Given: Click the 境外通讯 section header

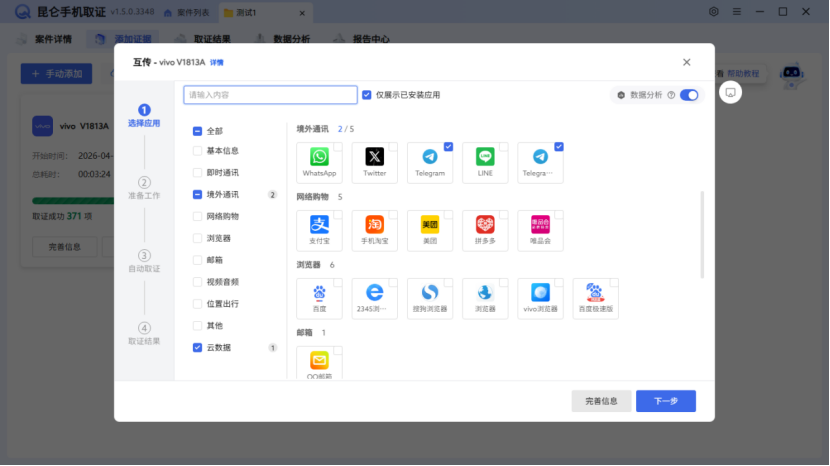Looking at the screenshot, I should pyautogui.click(x=312, y=129).
